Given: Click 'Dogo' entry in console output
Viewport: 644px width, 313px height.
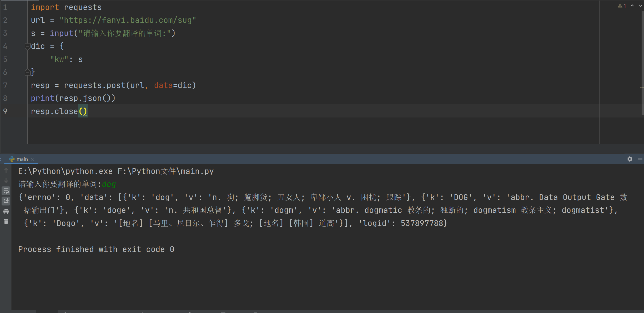Looking at the screenshot, I should (66, 223).
